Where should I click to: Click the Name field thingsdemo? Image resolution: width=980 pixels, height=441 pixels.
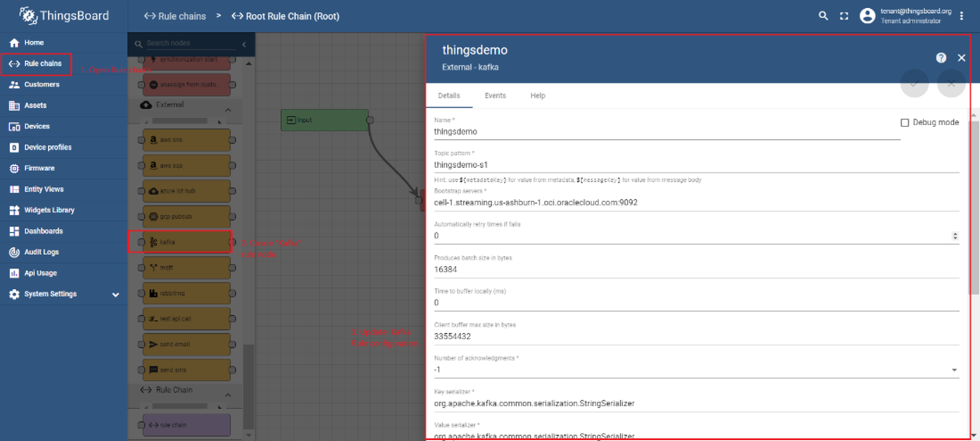[x=667, y=132]
